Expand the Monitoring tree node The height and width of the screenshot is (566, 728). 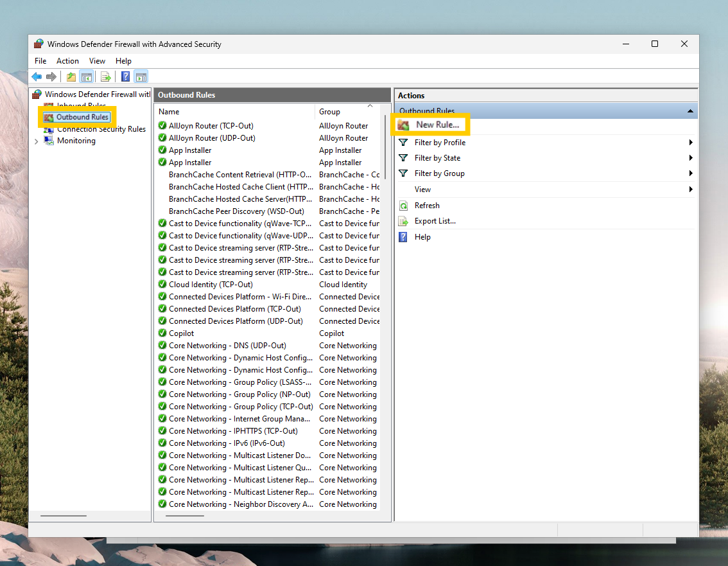[x=36, y=141]
